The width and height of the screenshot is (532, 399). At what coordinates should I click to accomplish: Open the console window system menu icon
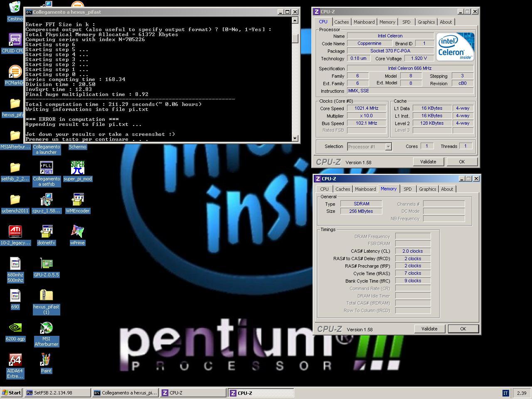29,12
